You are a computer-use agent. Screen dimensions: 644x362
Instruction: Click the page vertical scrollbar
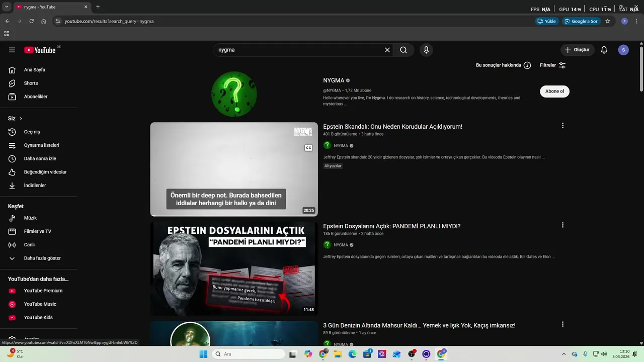pyautogui.click(x=641, y=69)
